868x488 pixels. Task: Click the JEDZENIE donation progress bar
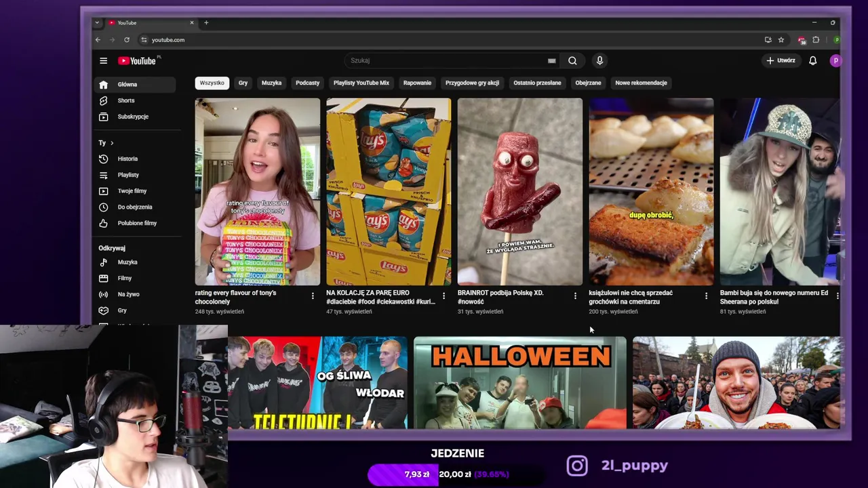point(455,474)
